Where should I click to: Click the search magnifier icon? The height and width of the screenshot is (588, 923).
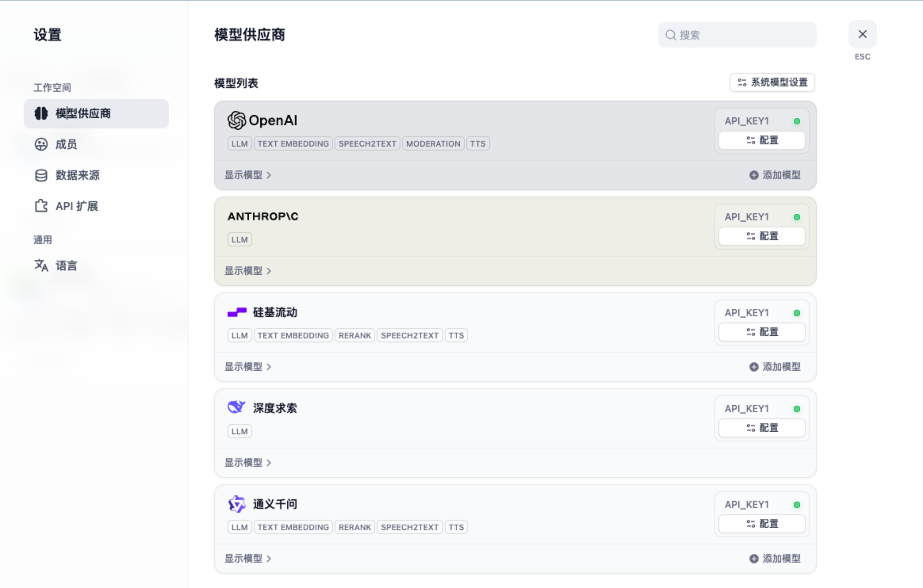click(x=671, y=36)
